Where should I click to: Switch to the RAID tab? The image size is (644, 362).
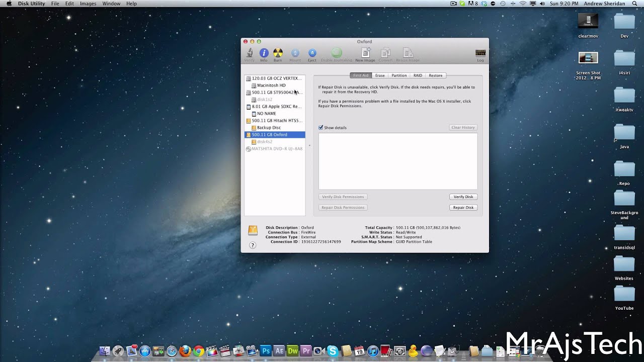[418, 75]
